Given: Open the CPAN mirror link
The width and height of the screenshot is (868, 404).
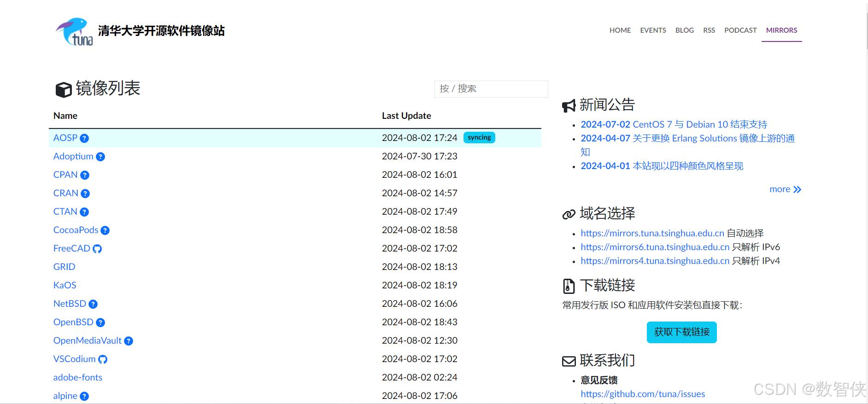Looking at the screenshot, I should [x=65, y=175].
